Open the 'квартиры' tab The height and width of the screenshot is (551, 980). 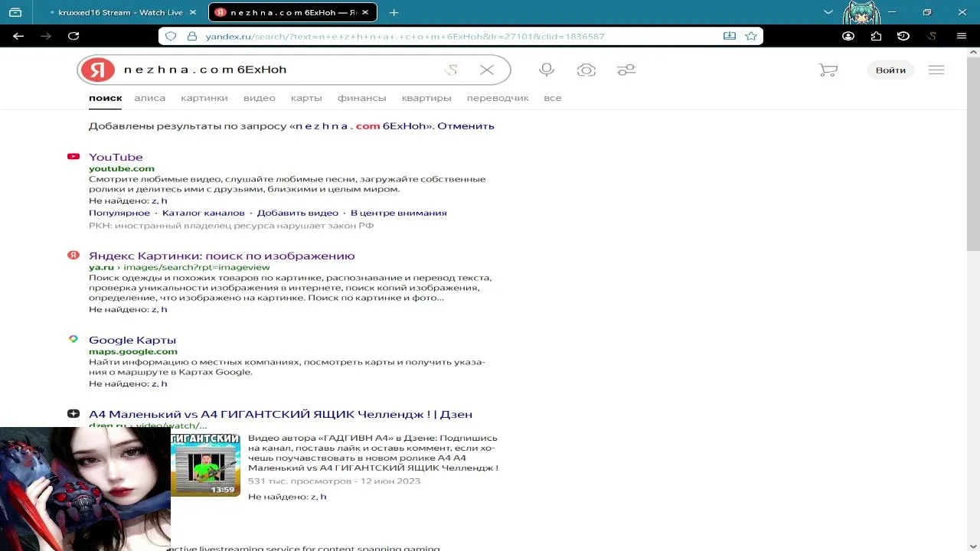(x=426, y=98)
